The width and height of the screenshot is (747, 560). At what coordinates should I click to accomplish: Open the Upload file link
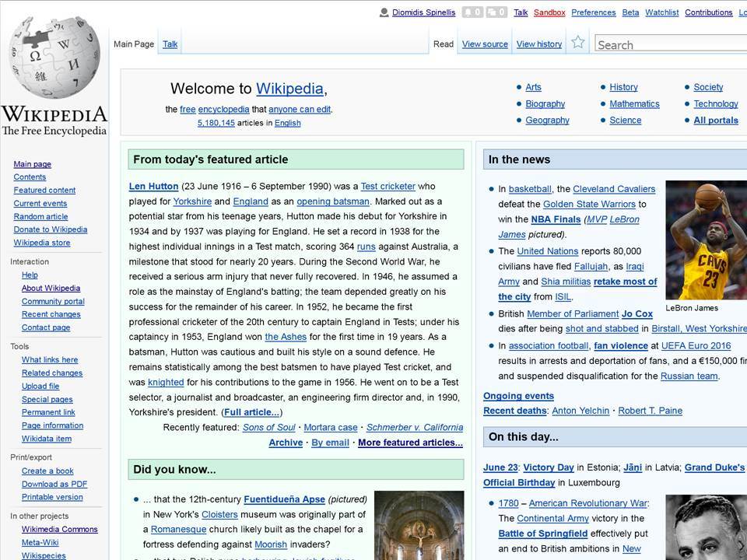pyautogui.click(x=40, y=386)
